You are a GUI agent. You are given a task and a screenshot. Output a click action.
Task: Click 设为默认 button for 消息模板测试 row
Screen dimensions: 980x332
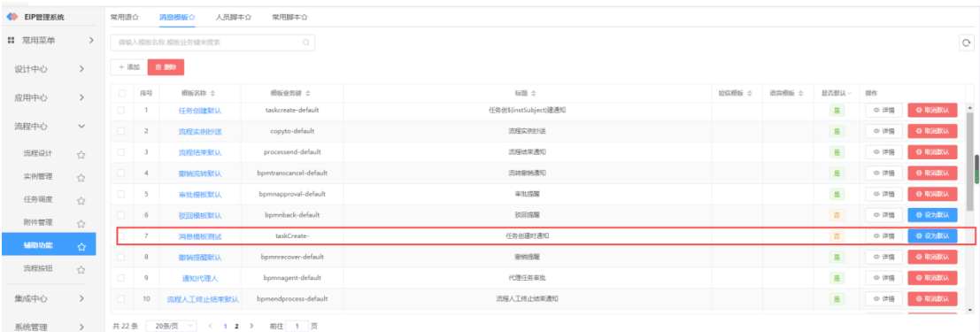[932, 235]
